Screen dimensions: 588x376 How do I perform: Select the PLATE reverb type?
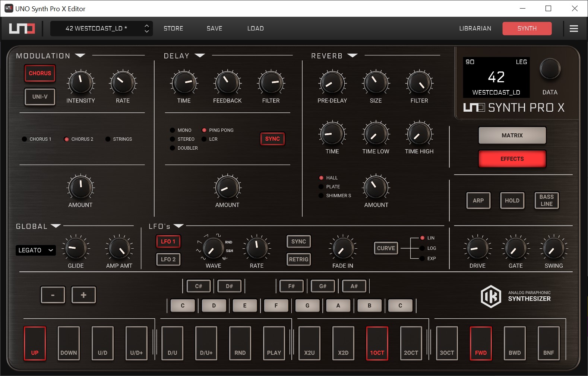coord(329,187)
